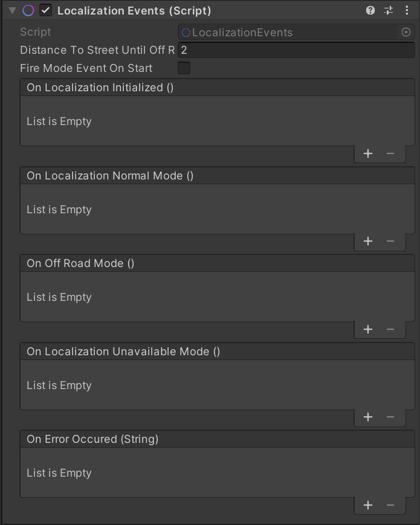Image resolution: width=420 pixels, height=525 pixels.
Task: Disable the Localization Events component checkbox
Action: tap(44, 10)
